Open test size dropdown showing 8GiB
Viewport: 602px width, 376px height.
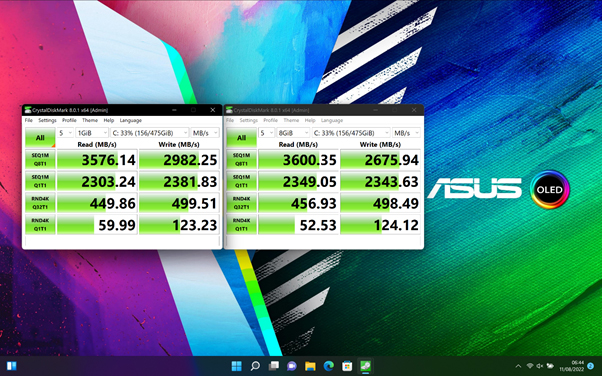click(x=293, y=133)
